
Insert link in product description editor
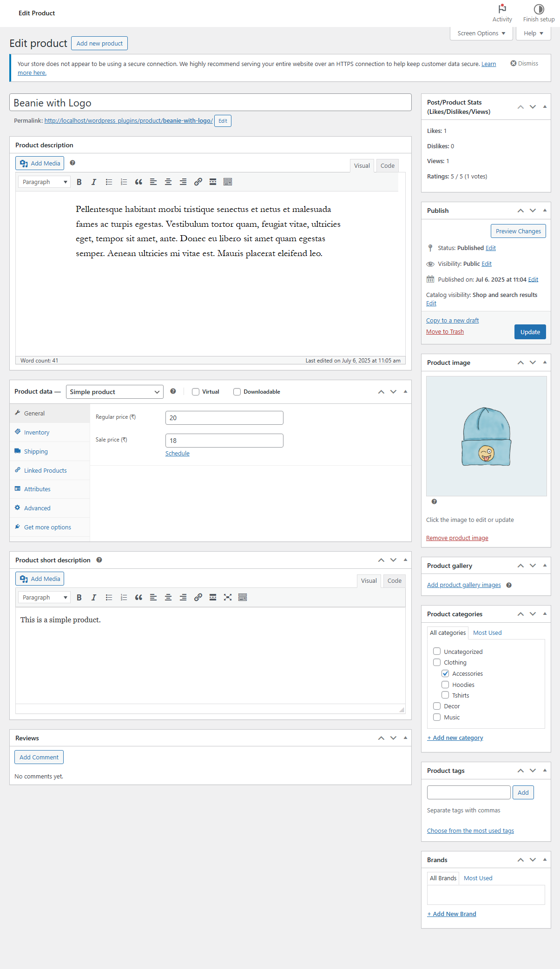pyautogui.click(x=198, y=182)
